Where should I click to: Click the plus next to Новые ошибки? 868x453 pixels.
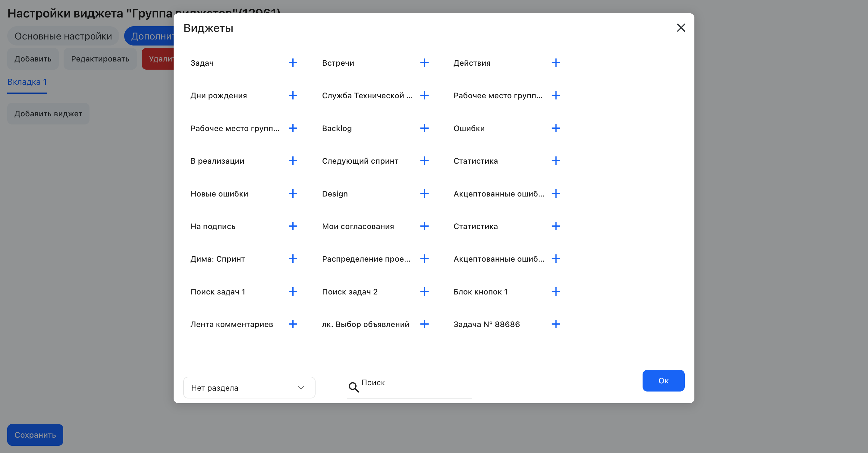click(293, 193)
